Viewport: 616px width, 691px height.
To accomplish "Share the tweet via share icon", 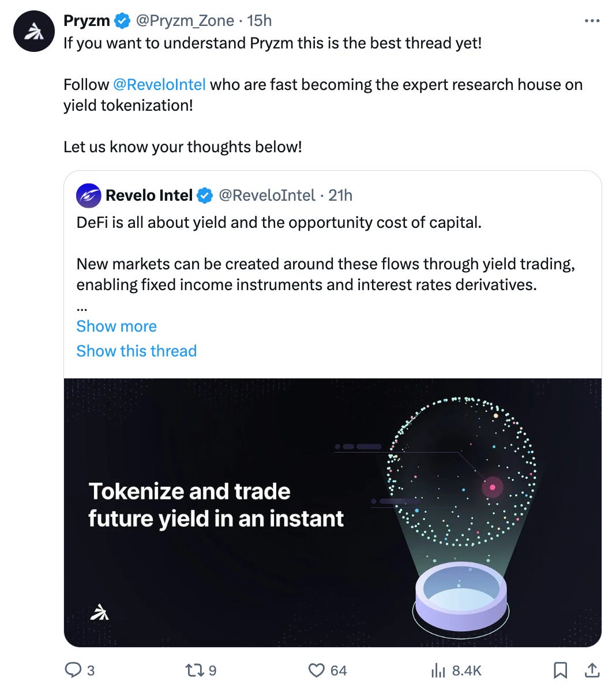I will pyautogui.click(x=592, y=670).
